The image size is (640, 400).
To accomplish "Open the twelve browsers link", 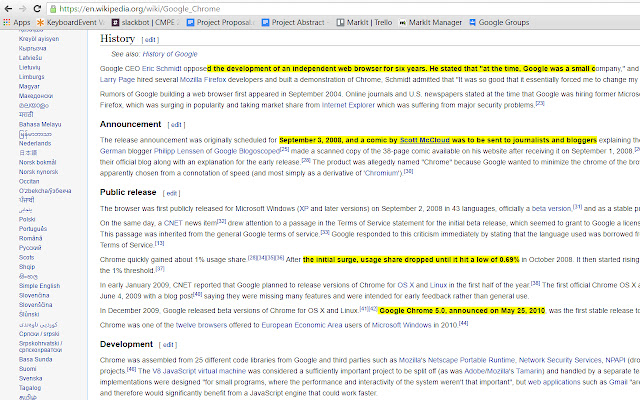I will [201, 325].
